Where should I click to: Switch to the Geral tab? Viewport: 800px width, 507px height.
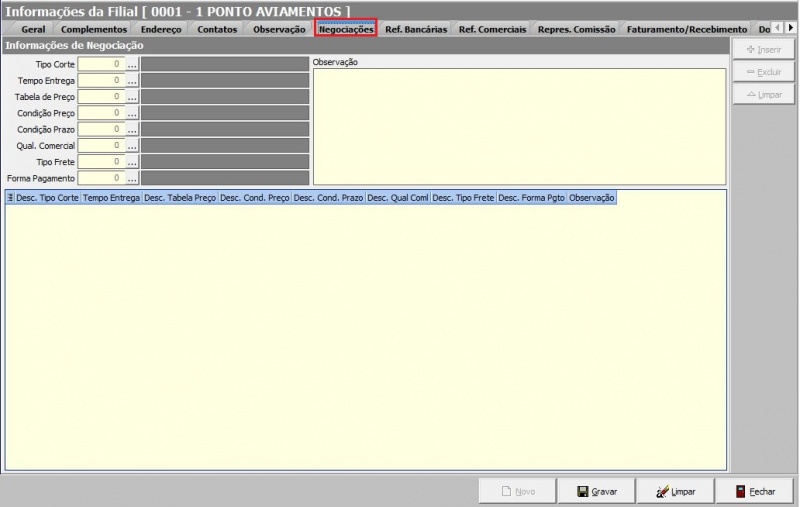click(32, 29)
